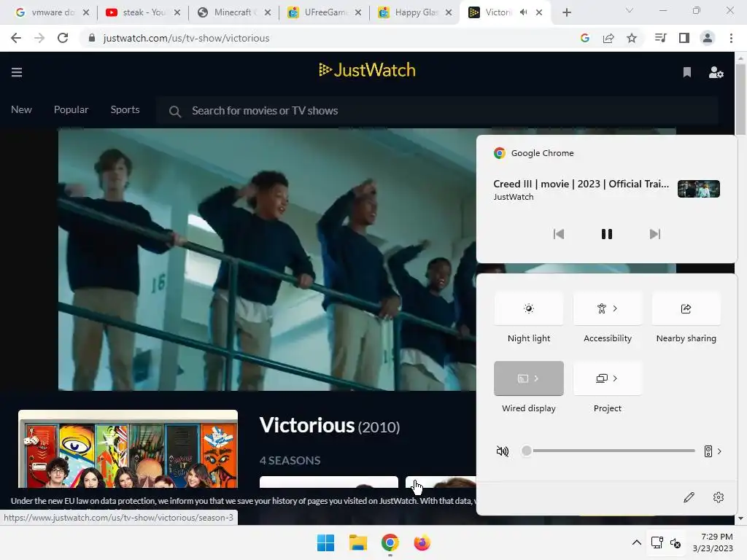Open the JustWatch hamburger menu
Image resolution: width=747 pixels, height=560 pixels.
[x=17, y=72]
